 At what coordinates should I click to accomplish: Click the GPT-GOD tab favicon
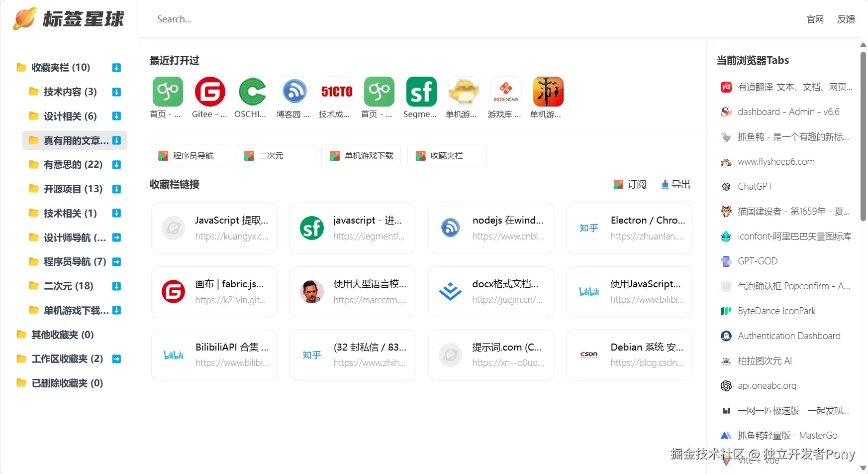726,261
